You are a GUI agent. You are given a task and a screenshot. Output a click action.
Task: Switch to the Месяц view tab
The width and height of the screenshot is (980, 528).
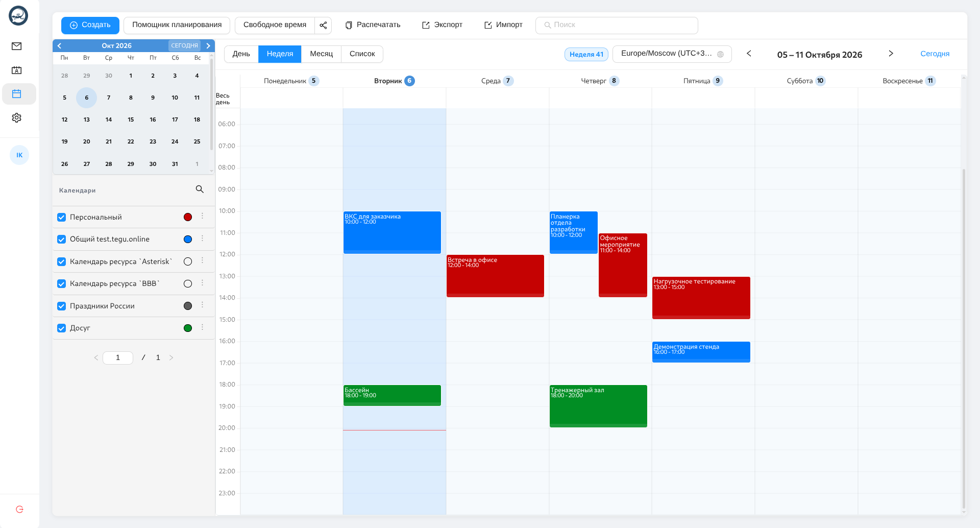coord(322,54)
